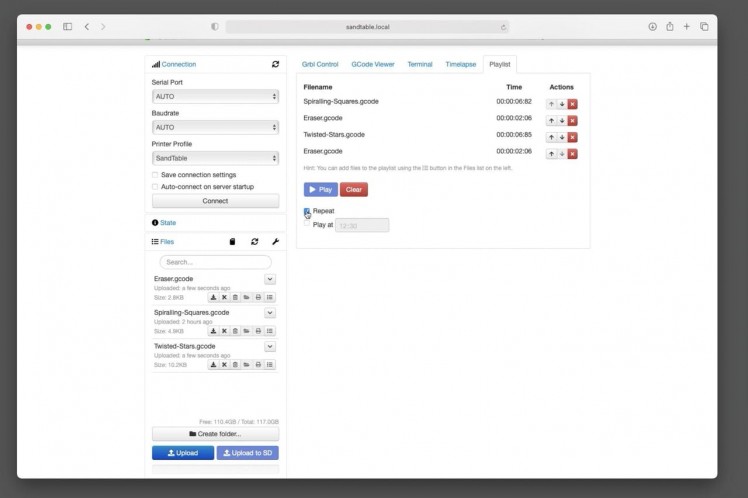This screenshot has height=498, width=748.
Task: Collapse the Connection panel header
Action: pyautogui.click(x=179, y=64)
